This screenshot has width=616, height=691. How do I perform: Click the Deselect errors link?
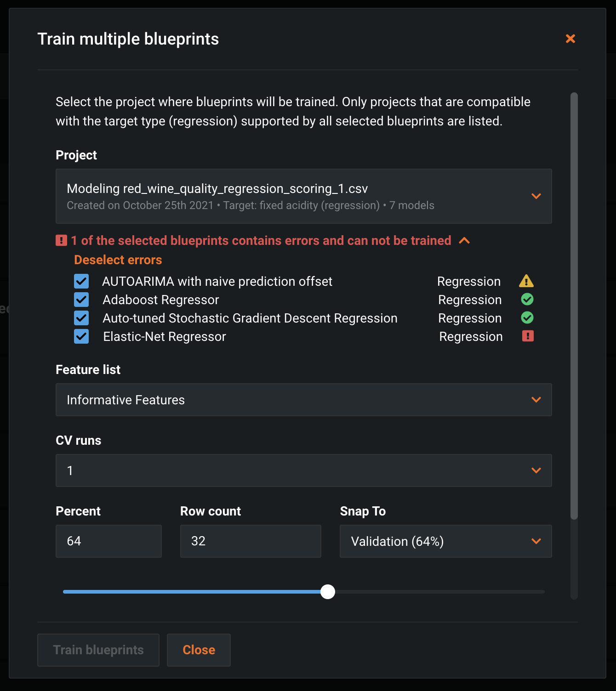point(118,260)
